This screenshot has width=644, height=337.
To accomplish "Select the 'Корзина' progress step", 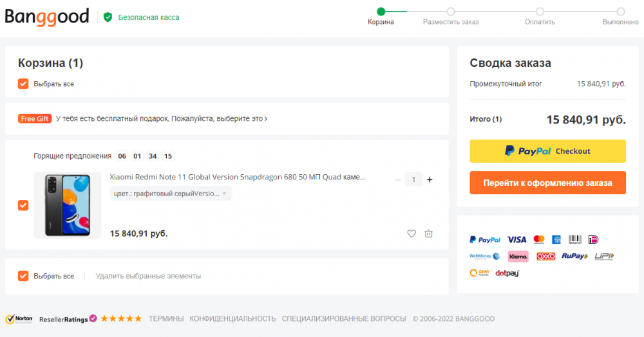I will [381, 16].
